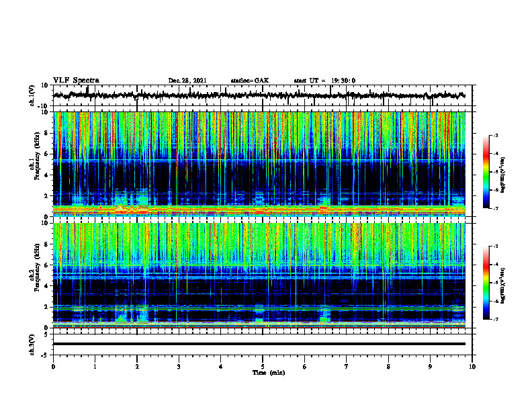The width and height of the screenshot is (532, 411).
Task: Click time axis tick label "5"
Action: pos(263,367)
